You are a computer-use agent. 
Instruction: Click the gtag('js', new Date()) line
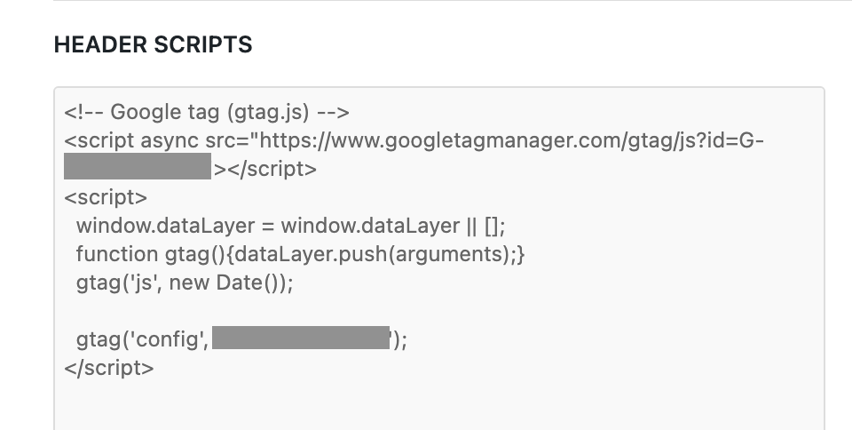(184, 283)
